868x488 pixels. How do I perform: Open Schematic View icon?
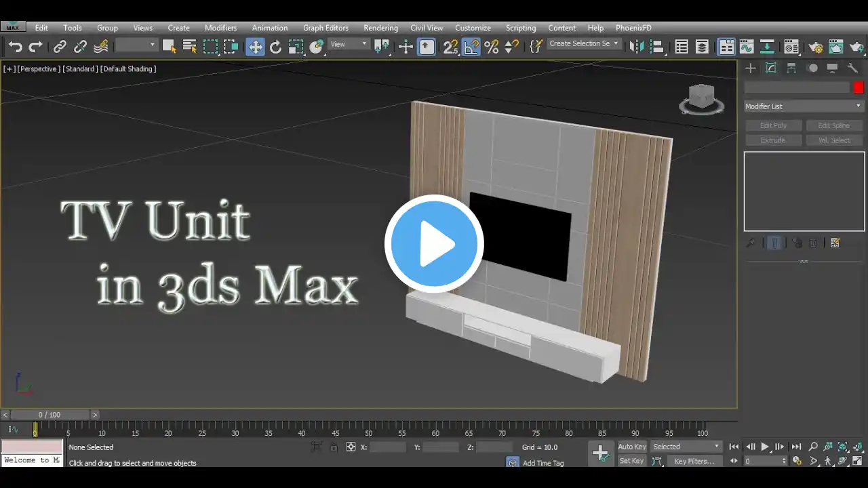click(x=767, y=47)
